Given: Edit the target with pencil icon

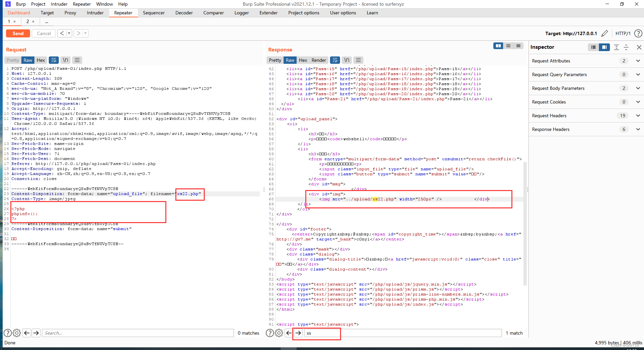Looking at the screenshot, I should [604, 33].
